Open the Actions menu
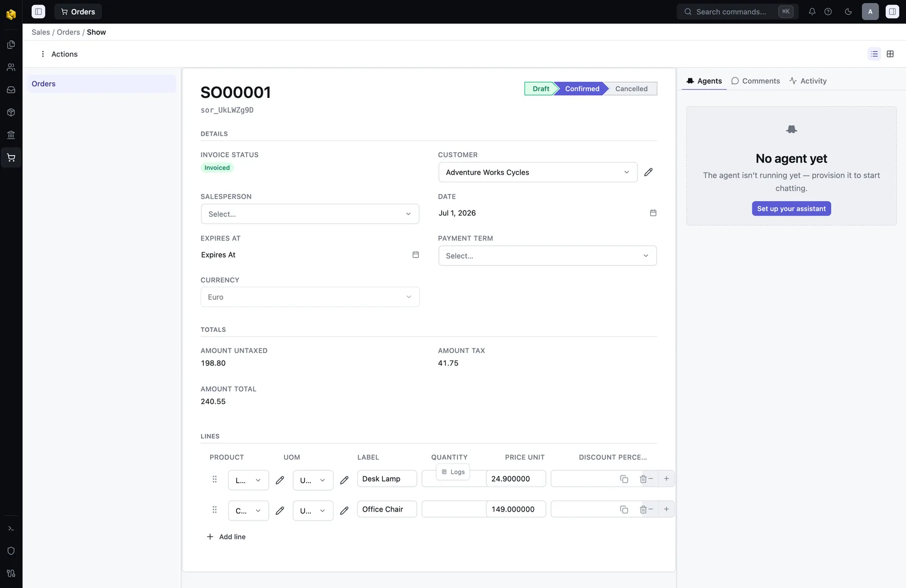The image size is (906, 588). click(59, 54)
